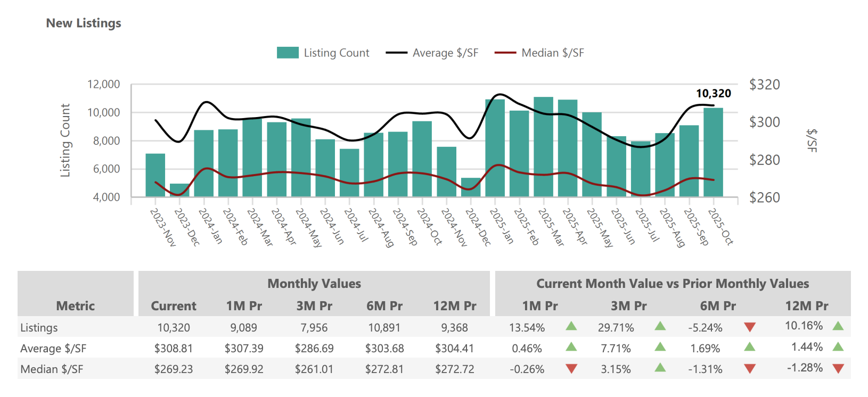Click green up arrow beside Median 3.15%
The height and width of the screenshot is (397, 868).
[x=660, y=368]
